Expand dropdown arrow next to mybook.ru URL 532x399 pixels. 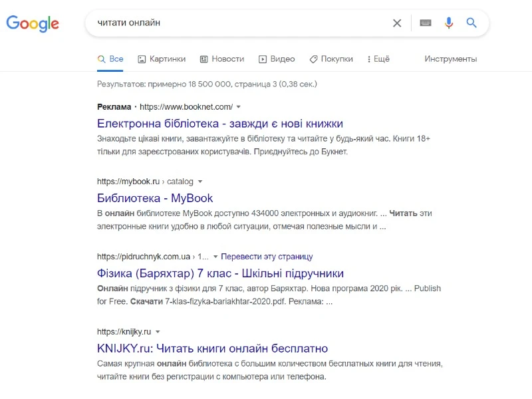pos(199,182)
